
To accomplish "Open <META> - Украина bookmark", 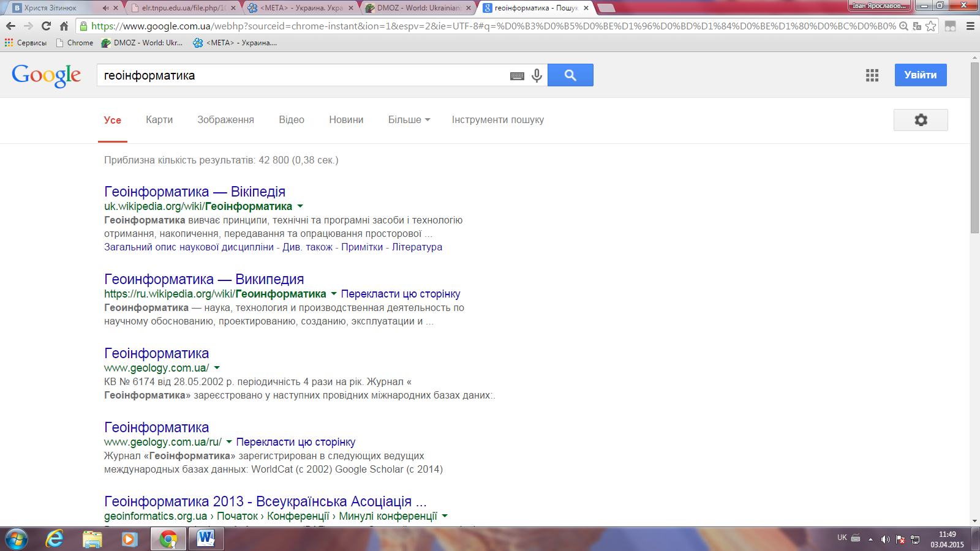I will pyautogui.click(x=235, y=43).
